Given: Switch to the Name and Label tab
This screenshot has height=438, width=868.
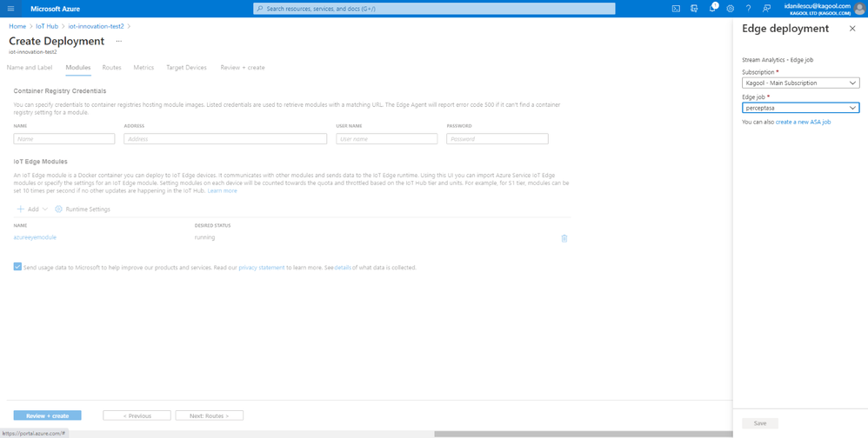Looking at the screenshot, I should coord(30,68).
